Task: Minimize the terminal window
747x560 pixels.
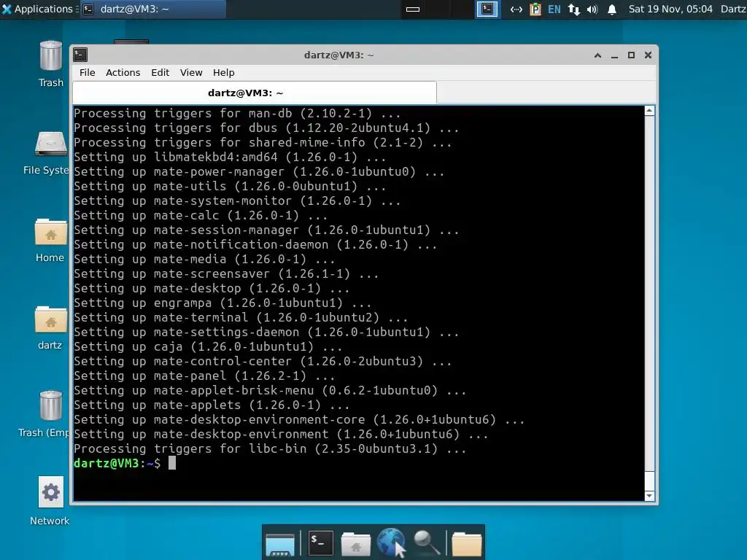Action: pyautogui.click(x=614, y=55)
